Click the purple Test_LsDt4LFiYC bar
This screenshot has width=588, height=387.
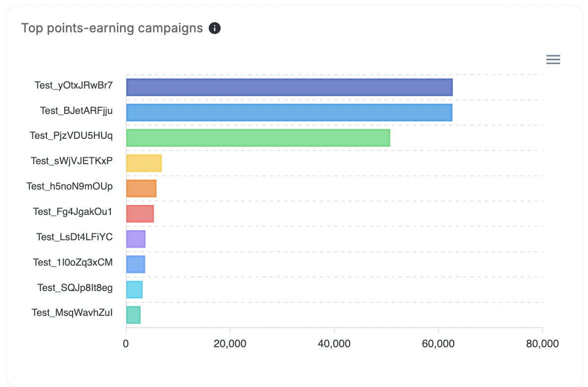(135, 238)
